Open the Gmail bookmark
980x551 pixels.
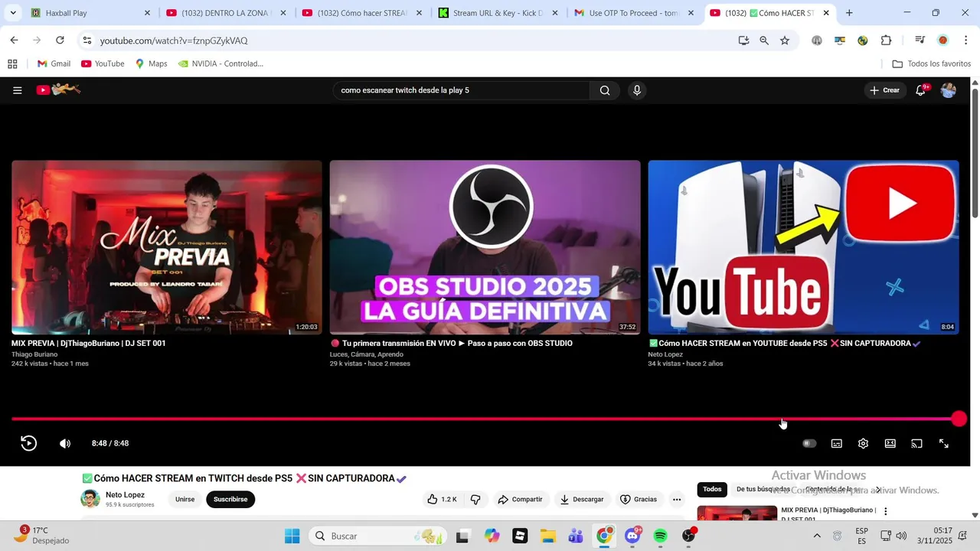pyautogui.click(x=54, y=64)
